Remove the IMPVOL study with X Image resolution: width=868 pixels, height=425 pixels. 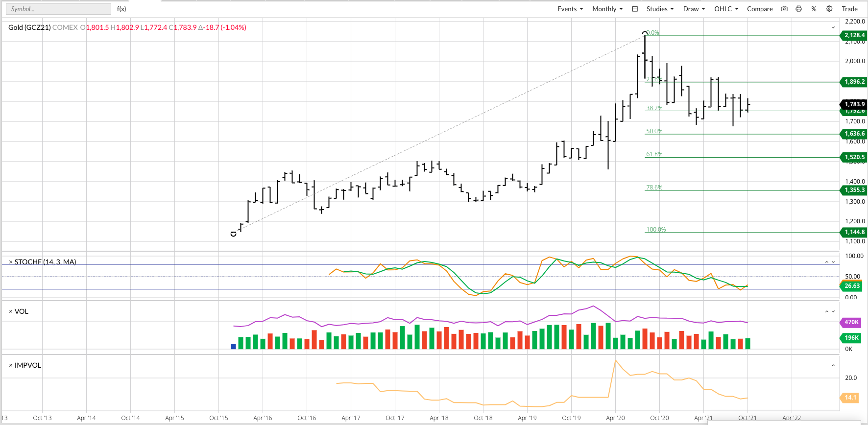pyautogui.click(x=11, y=366)
